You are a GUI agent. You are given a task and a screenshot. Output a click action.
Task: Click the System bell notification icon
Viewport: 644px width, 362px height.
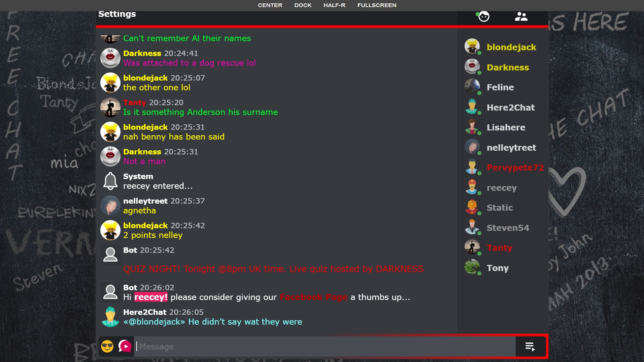[110, 181]
